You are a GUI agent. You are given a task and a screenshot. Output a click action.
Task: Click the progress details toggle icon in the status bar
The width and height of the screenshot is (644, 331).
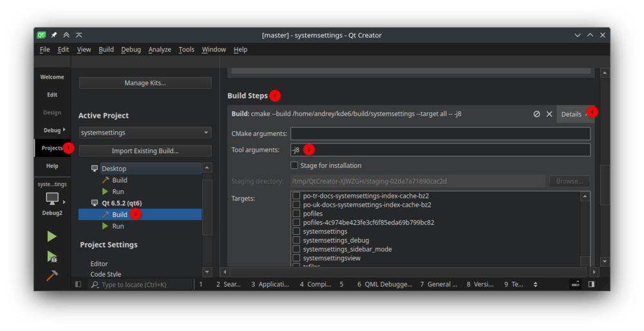[575, 284]
